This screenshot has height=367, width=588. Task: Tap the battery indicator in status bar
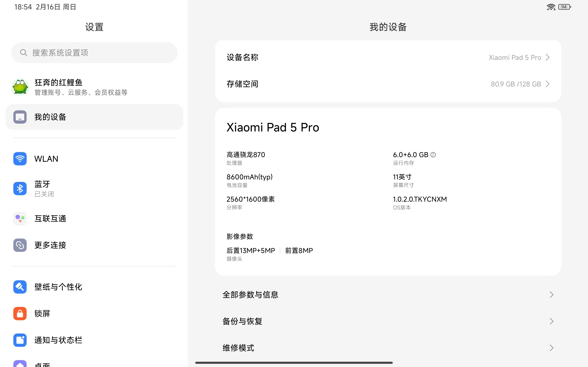click(564, 7)
